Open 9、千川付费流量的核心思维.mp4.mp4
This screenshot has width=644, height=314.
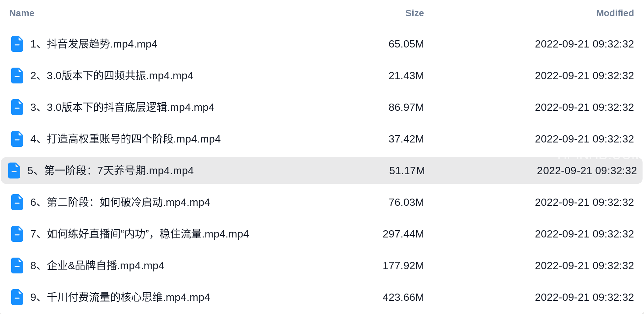(x=120, y=297)
